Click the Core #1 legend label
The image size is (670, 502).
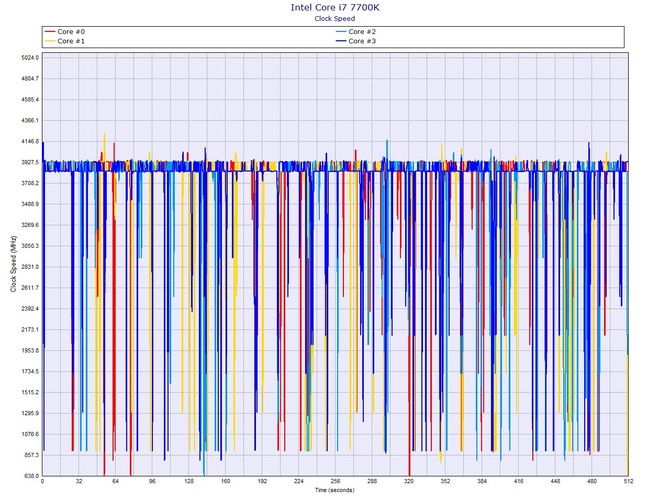click(x=71, y=41)
